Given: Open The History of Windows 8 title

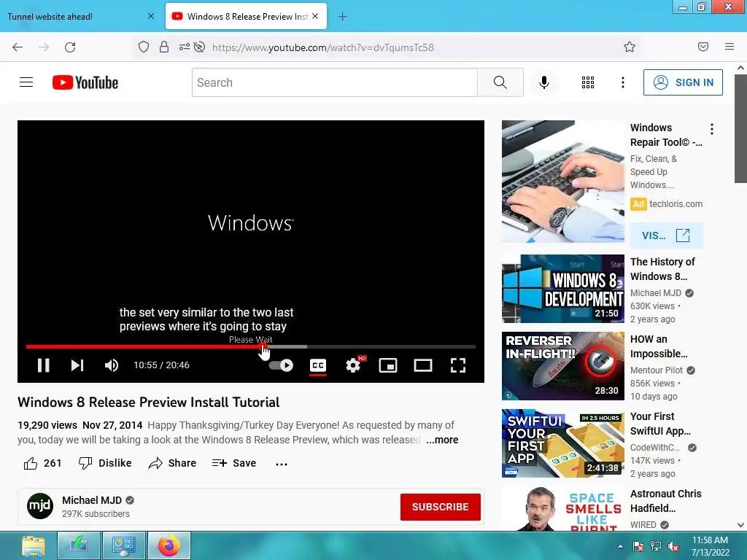Looking at the screenshot, I should click(662, 269).
